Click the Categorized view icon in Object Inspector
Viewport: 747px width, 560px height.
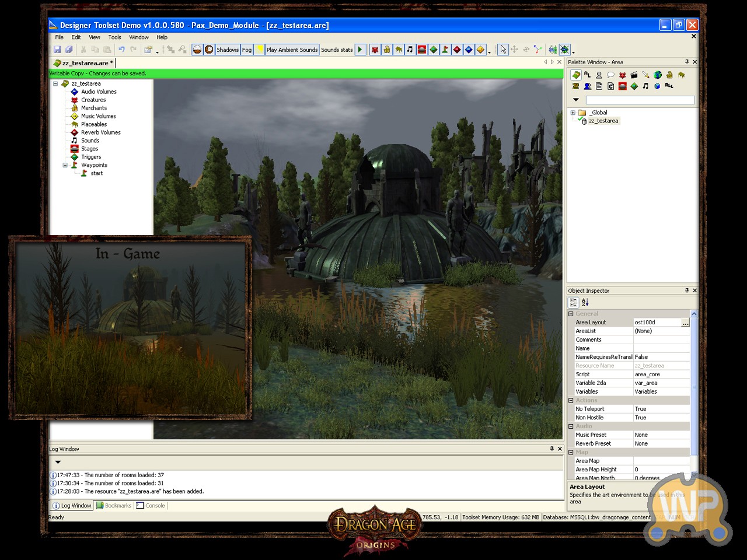(574, 302)
